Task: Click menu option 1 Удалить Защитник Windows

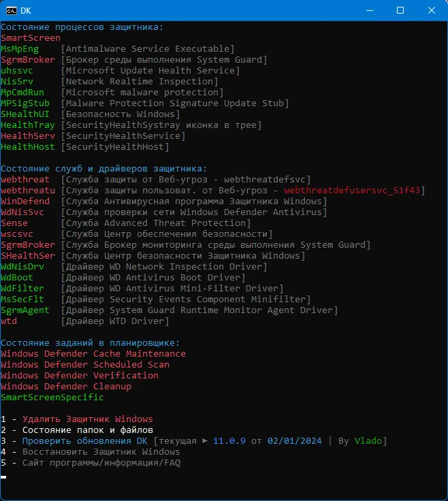Action: pyautogui.click(x=87, y=419)
